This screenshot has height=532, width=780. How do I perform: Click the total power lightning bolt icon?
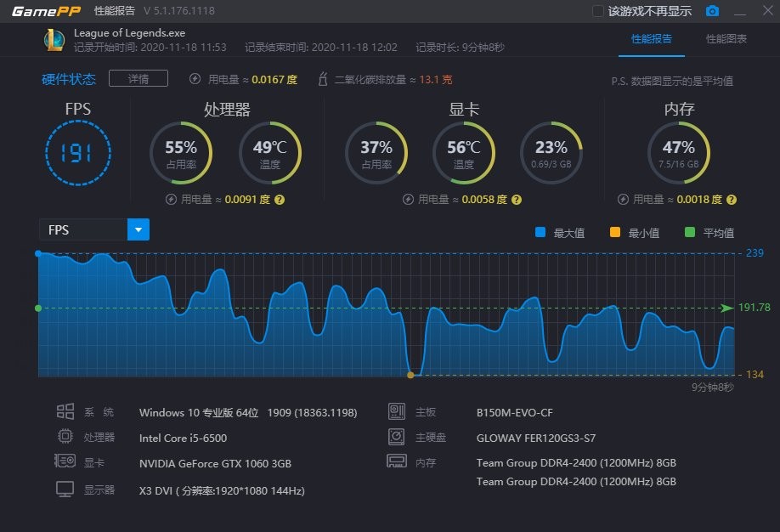tap(195, 79)
